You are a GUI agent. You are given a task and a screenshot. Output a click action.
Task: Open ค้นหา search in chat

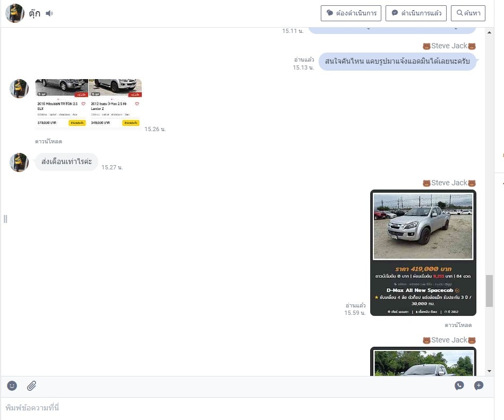pos(467,13)
